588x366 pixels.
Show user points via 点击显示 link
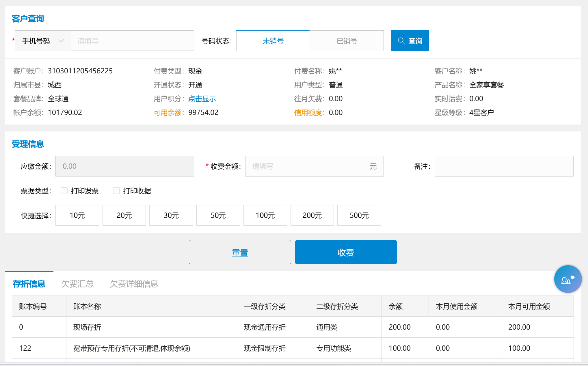pyautogui.click(x=202, y=99)
